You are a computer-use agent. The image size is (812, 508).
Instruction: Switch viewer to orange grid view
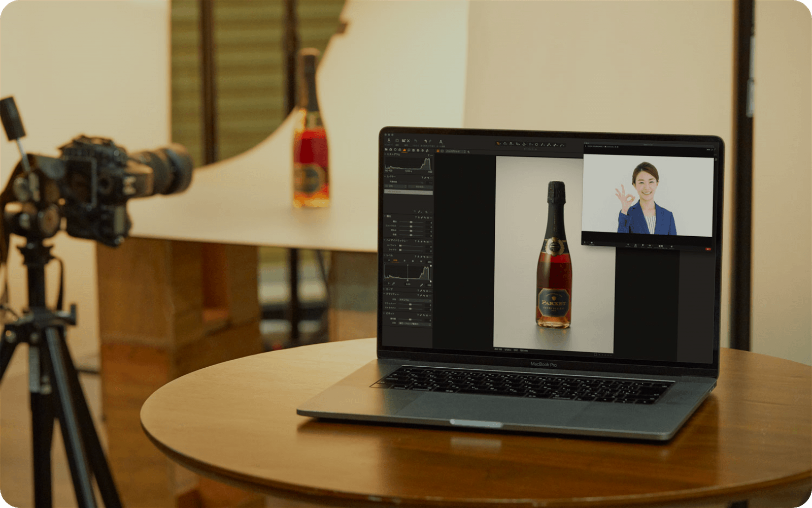point(438,151)
